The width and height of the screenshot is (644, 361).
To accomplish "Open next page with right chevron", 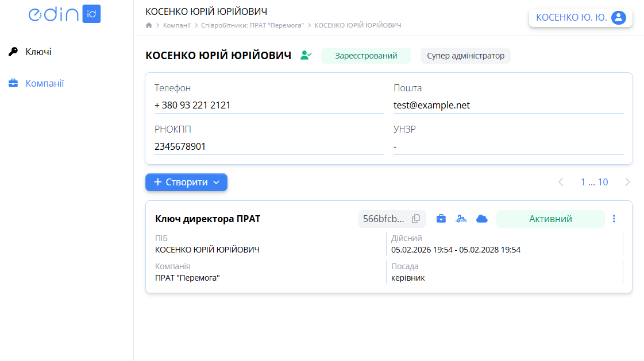I will (627, 182).
